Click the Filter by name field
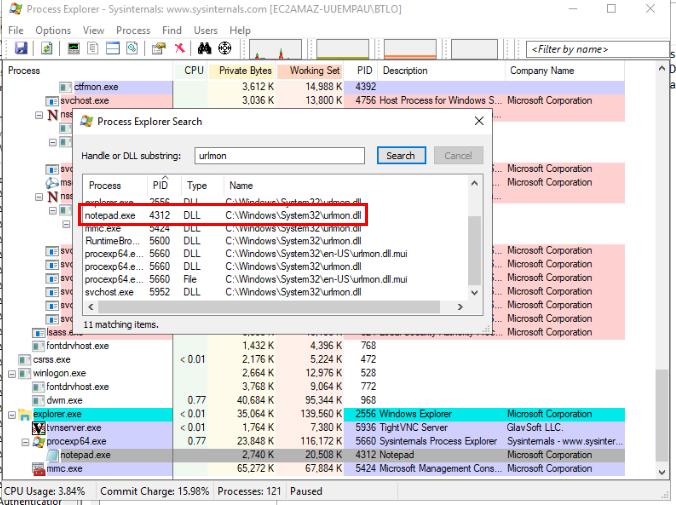This screenshot has width=676, height=505. tap(597, 49)
